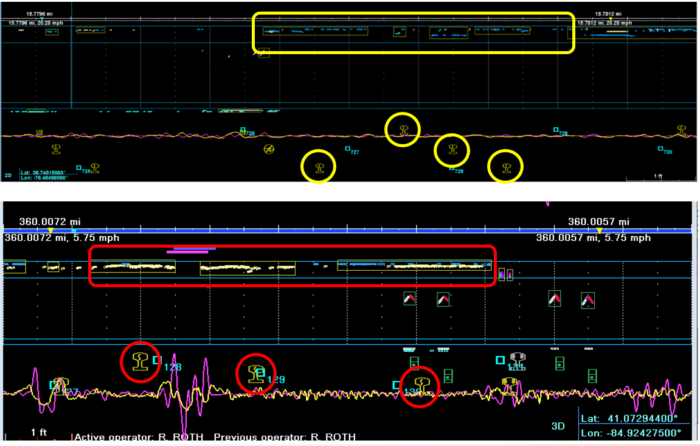The width and height of the screenshot is (700, 446).
Task: Click the 360.0072 mi heading label
Action: coord(50,222)
